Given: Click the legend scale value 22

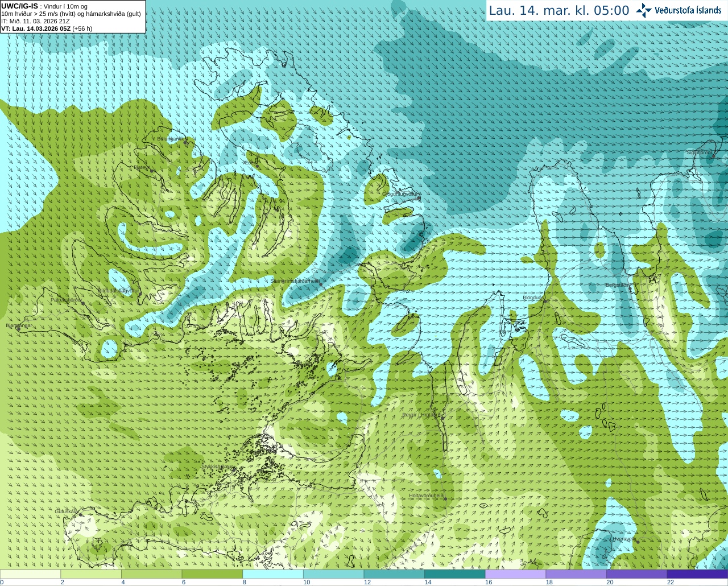Looking at the screenshot, I should (x=671, y=582).
